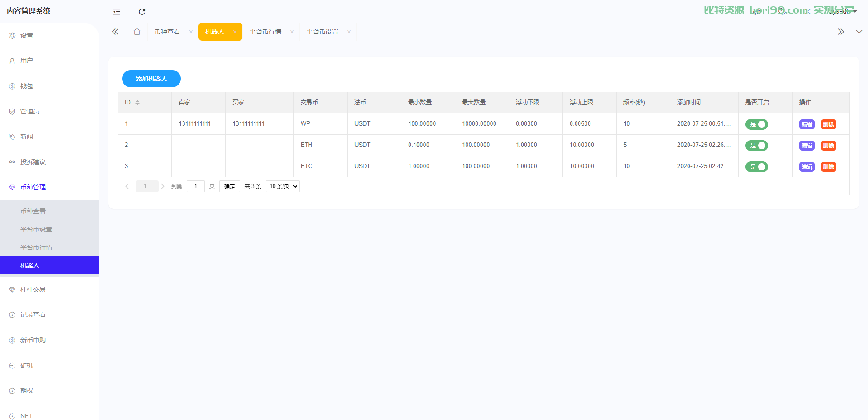Switch to the 币种查看 tab
868x420 pixels.
[167, 32]
